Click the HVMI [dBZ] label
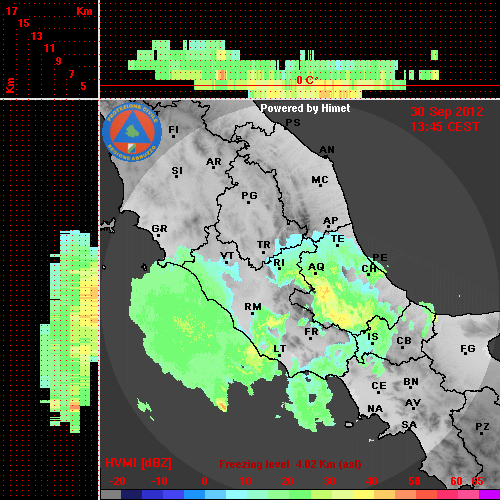This screenshot has height=500, width=500. [x=138, y=463]
